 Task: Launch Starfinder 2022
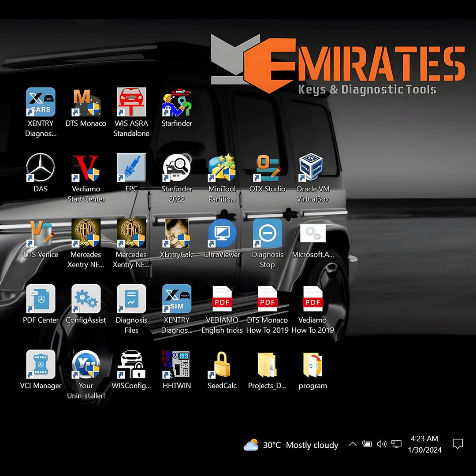(177, 167)
